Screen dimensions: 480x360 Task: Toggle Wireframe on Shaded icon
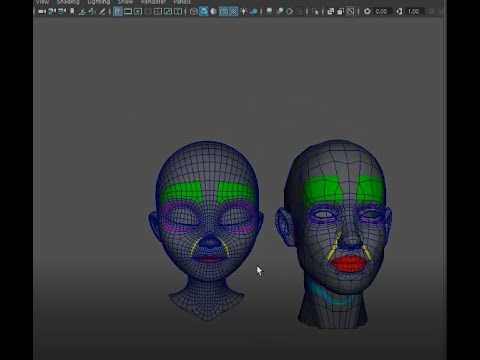(223, 12)
